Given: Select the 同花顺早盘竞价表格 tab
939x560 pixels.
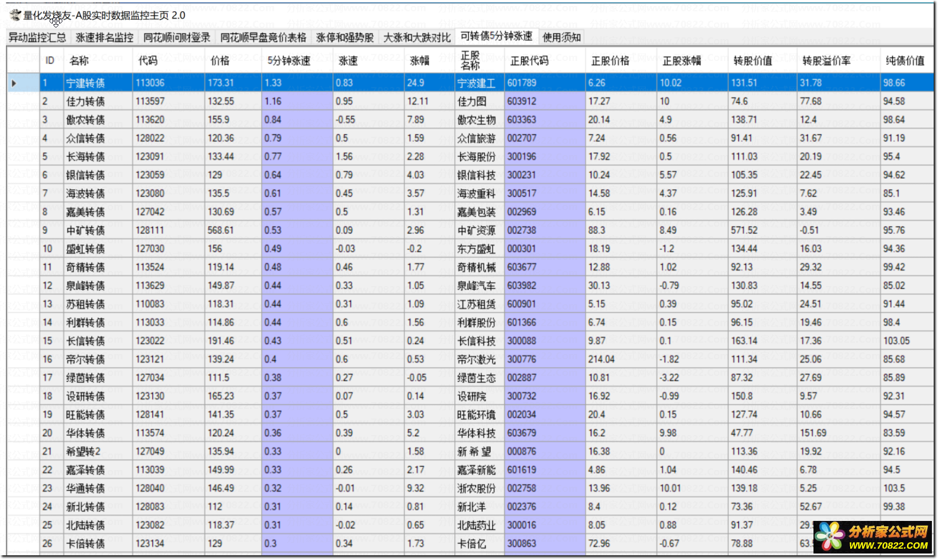Looking at the screenshot, I should 263,37.
